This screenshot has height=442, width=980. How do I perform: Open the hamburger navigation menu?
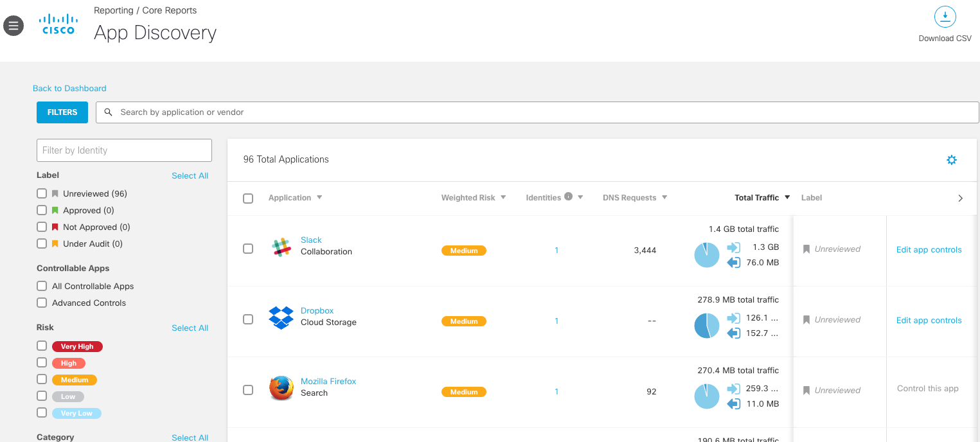(x=13, y=26)
